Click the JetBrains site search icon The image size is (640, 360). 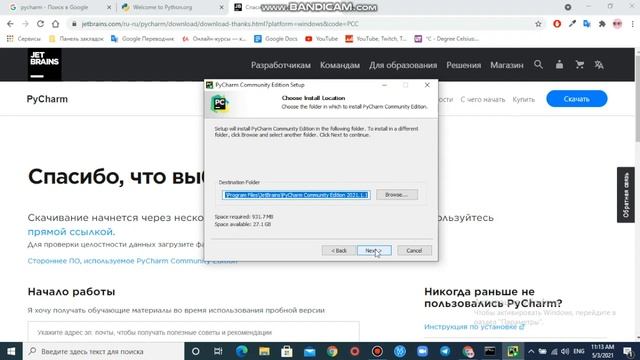pyautogui.click(x=538, y=64)
